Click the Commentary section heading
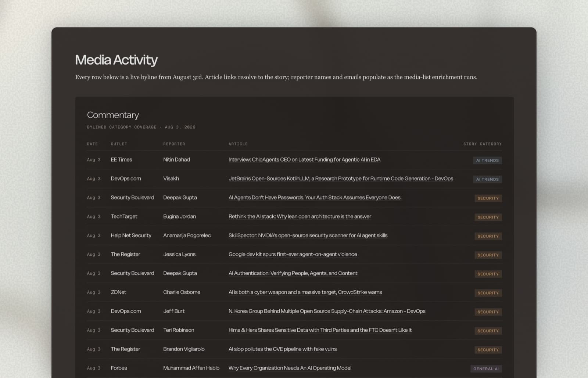Screen dimensions: 588x378 [113, 115]
